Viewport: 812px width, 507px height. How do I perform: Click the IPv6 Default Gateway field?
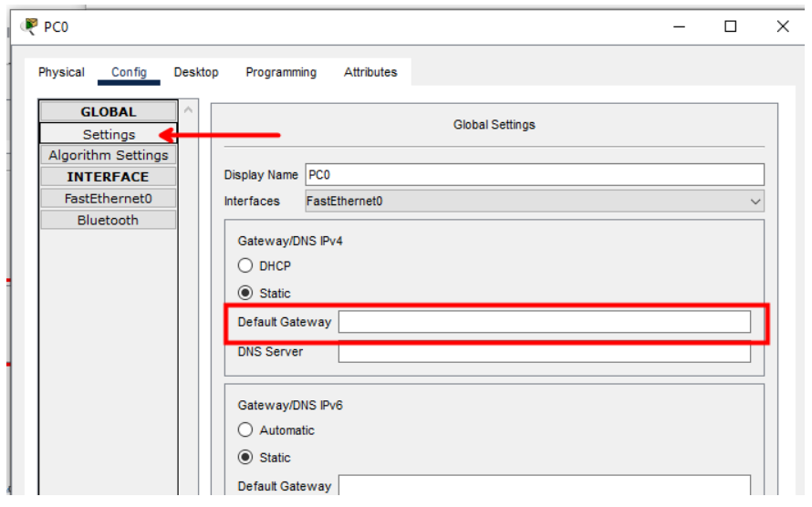point(544,486)
